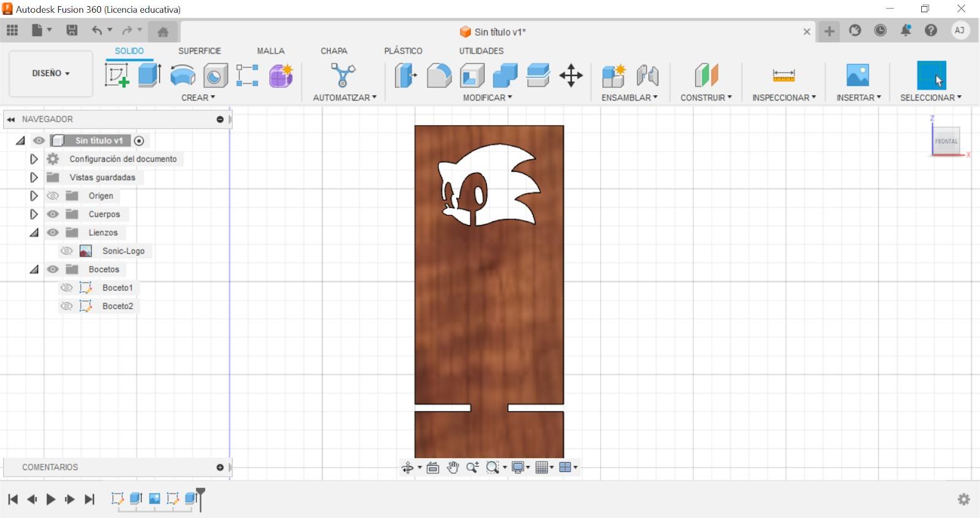Screen dimensions: 980x518
Task: Show the Sonic-Logo canvas
Action: coord(67,251)
